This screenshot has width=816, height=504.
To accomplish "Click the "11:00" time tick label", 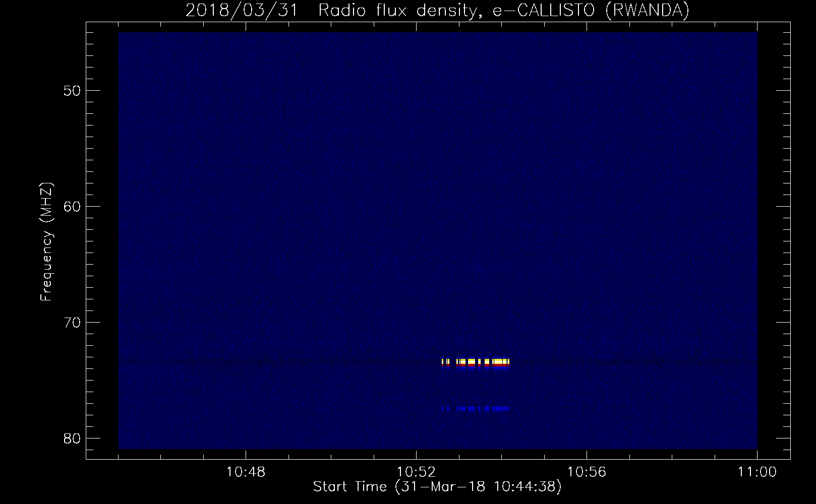I will click(x=757, y=472).
